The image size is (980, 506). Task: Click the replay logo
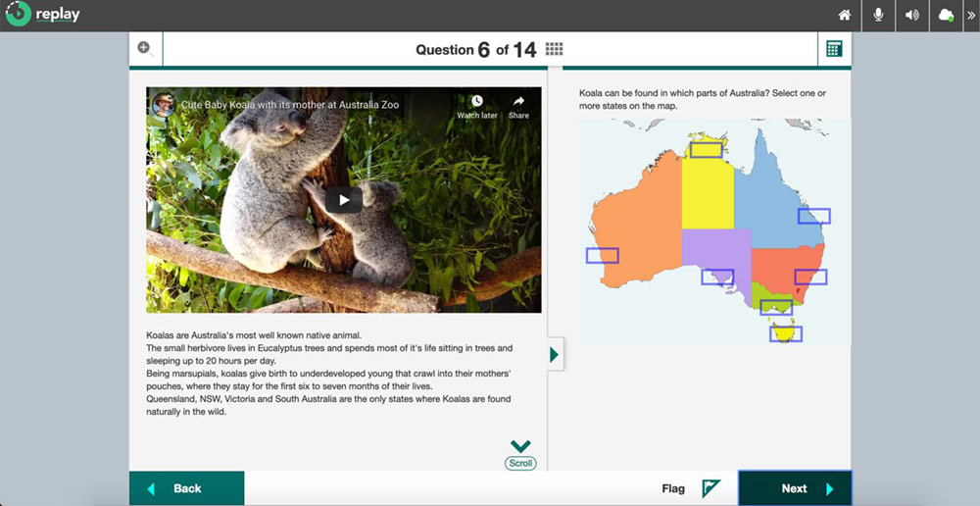pyautogui.click(x=42, y=14)
